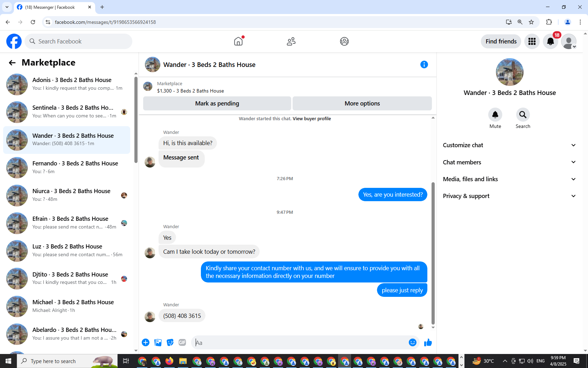Screen dimensions: 588x368
Task: Open File Explorer from taskbar
Action: click(x=183, y=361)
